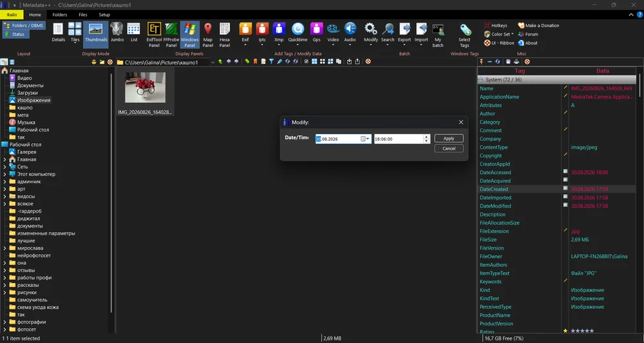Click the Apply button in Modify dialog
Viewport: 644px width, 343px height.
pyautogui.click(x=449, y=139)
